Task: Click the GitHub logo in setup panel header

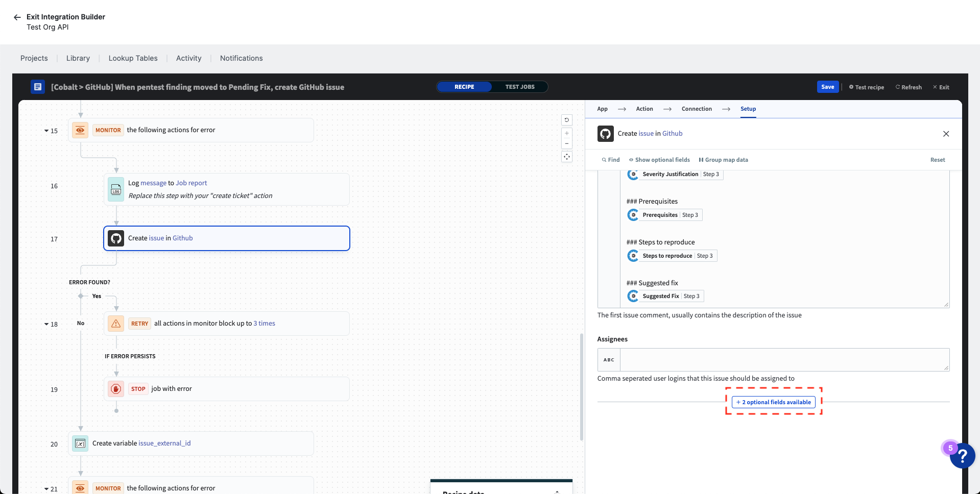Action: (x=605, y=134)
